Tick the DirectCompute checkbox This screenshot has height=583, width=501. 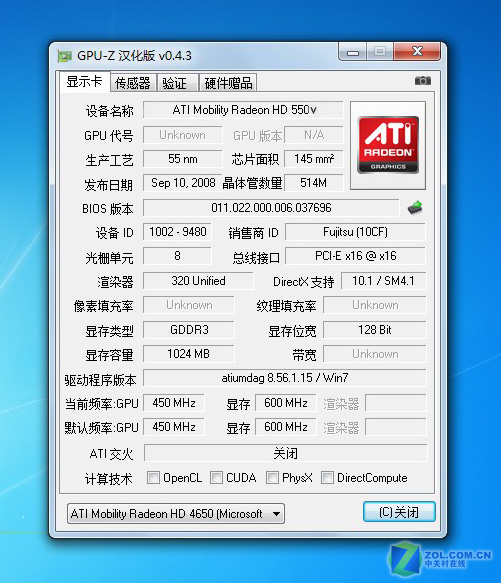pyautogui.click(x=327, y=477)
